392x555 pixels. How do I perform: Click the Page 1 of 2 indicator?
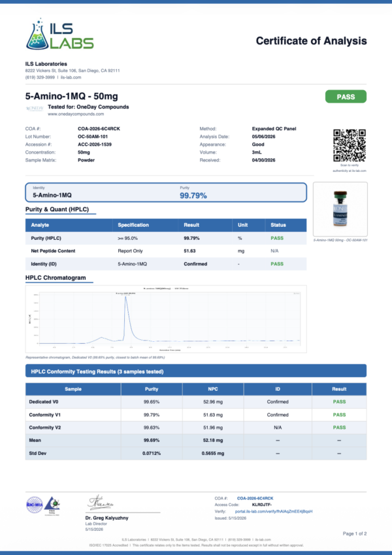(355, 533)
